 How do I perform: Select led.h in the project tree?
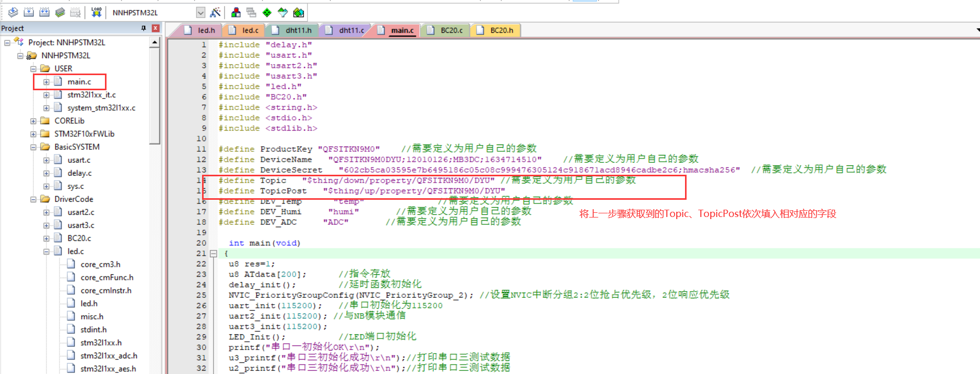89,304
